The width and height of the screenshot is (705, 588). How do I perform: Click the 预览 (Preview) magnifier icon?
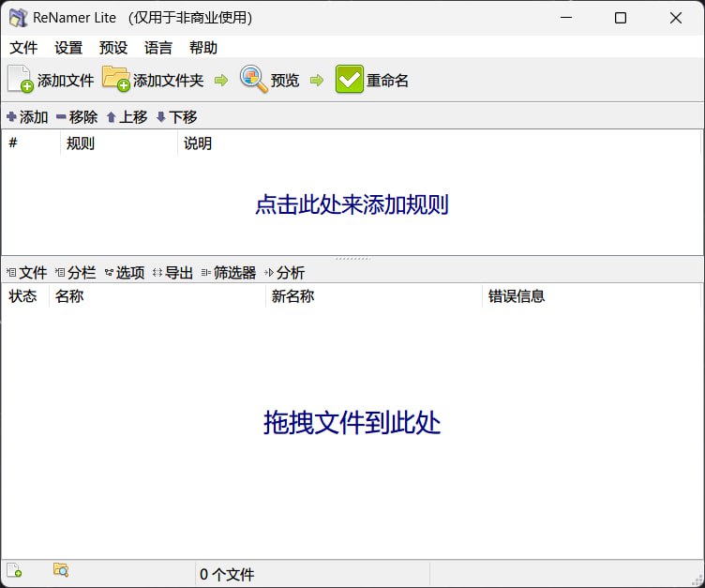[x=253, y=79]
